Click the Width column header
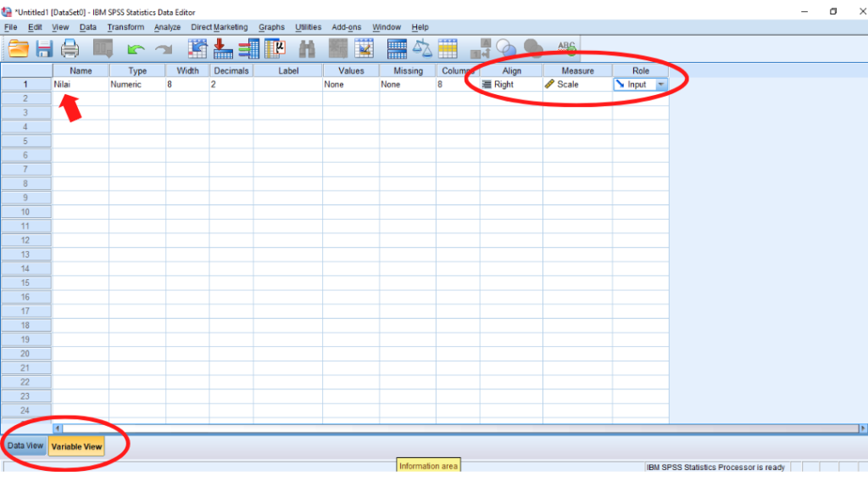 click(187, 71)
